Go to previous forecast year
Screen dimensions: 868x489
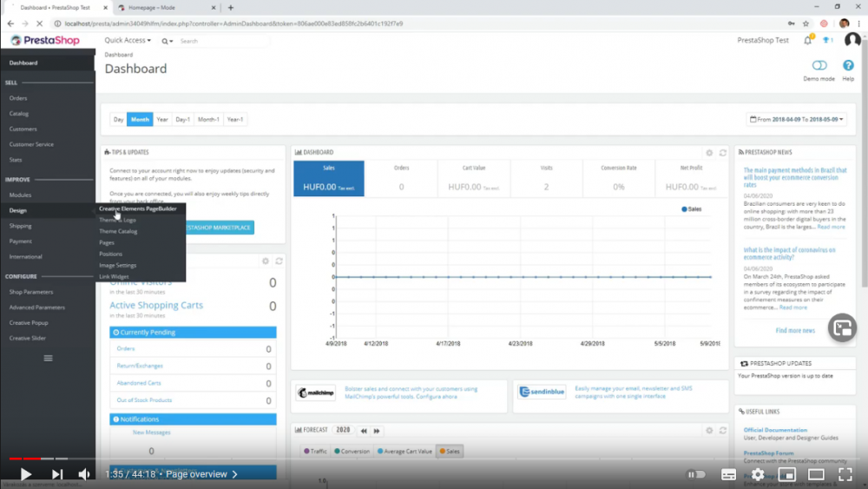(x=364, y=431)
